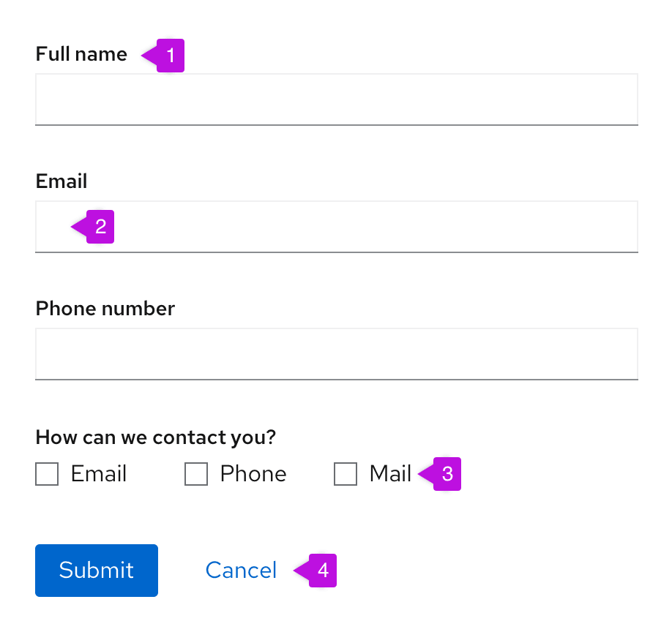Click the "Phone" text beside its checkbox

[x=253, y=474]
